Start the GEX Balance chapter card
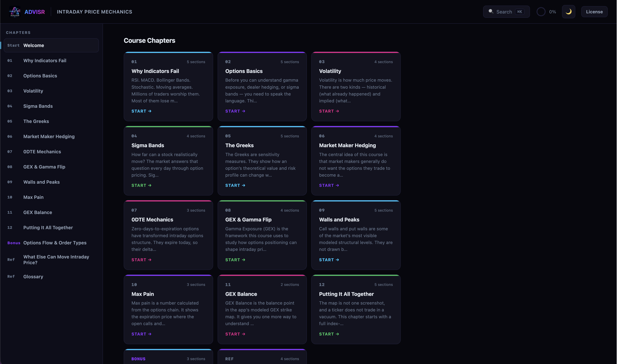Screen dimensions: 617x364 tap(235, 334)
